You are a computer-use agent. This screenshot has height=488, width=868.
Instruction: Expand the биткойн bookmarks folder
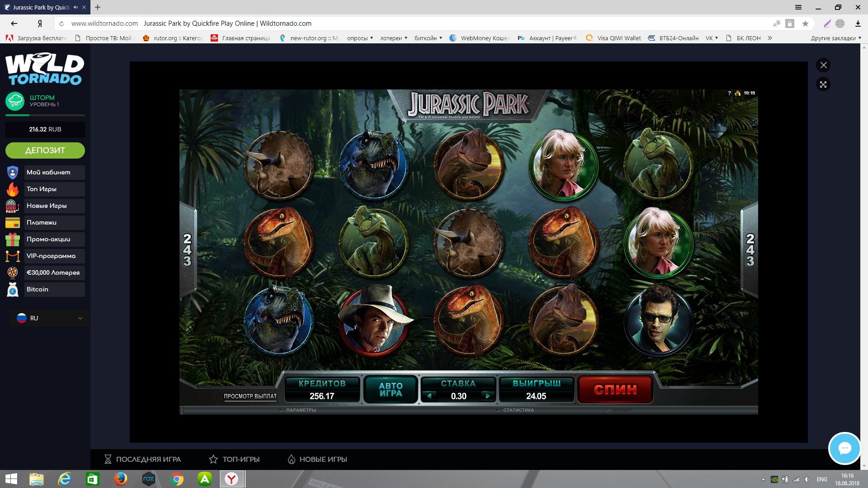pyautogui.click(x=428, y=38)
